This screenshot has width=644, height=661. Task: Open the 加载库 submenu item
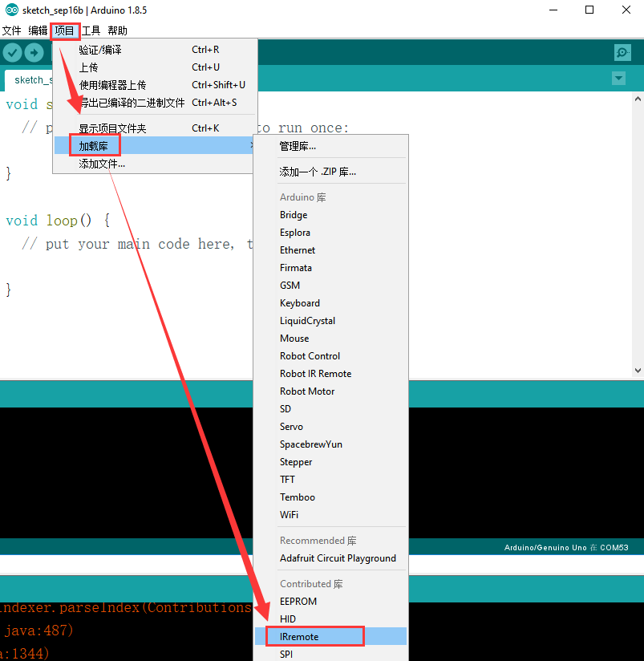click(154, 146)
